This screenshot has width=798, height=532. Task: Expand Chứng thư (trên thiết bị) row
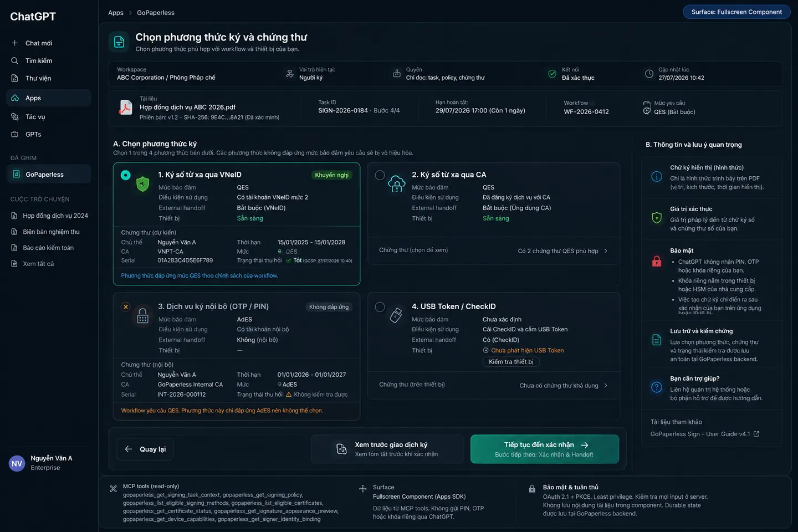pyautogui.click(x=493, y=385)
